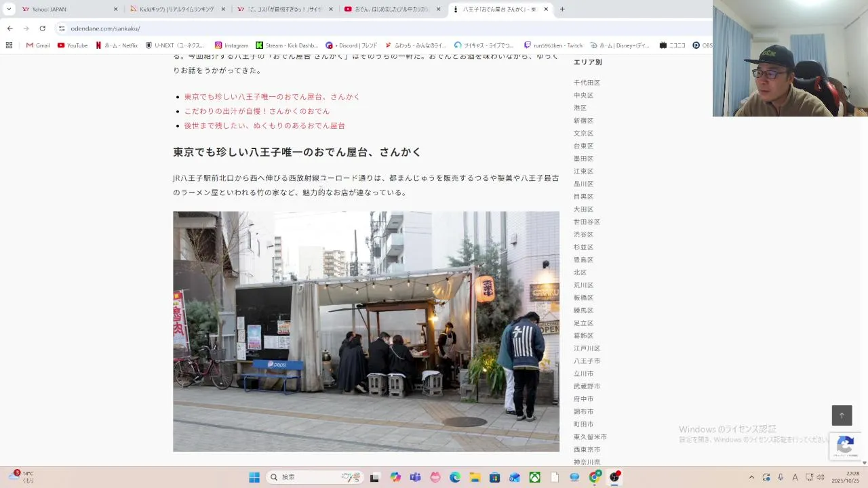Launch Copilot from the taskbar
Screen dimensions: 868x488
click(x=395, y=477)
